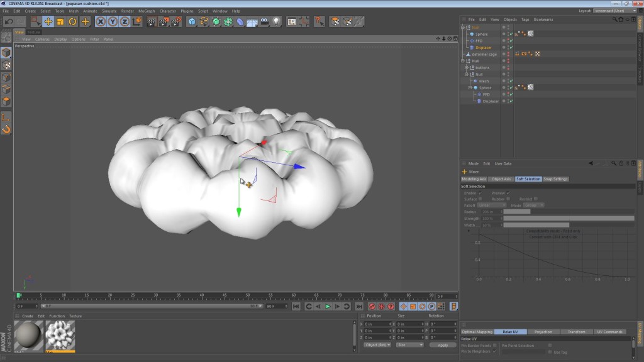Open the Snap Settings tab

pos(555,179)
